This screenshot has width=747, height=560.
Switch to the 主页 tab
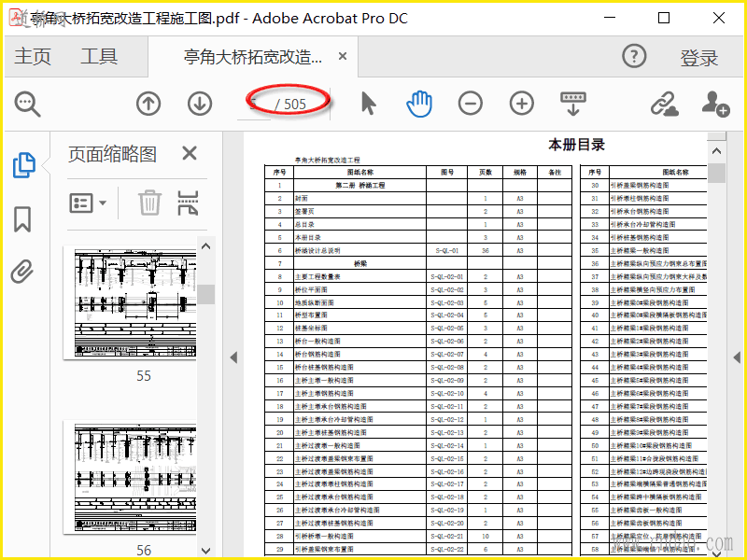(33, 56)
